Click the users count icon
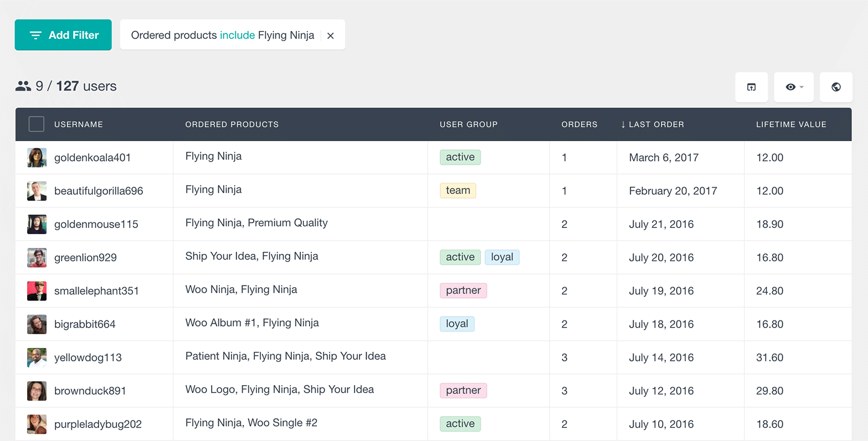This screenshot has width=868, height=441. click(23, 86)
